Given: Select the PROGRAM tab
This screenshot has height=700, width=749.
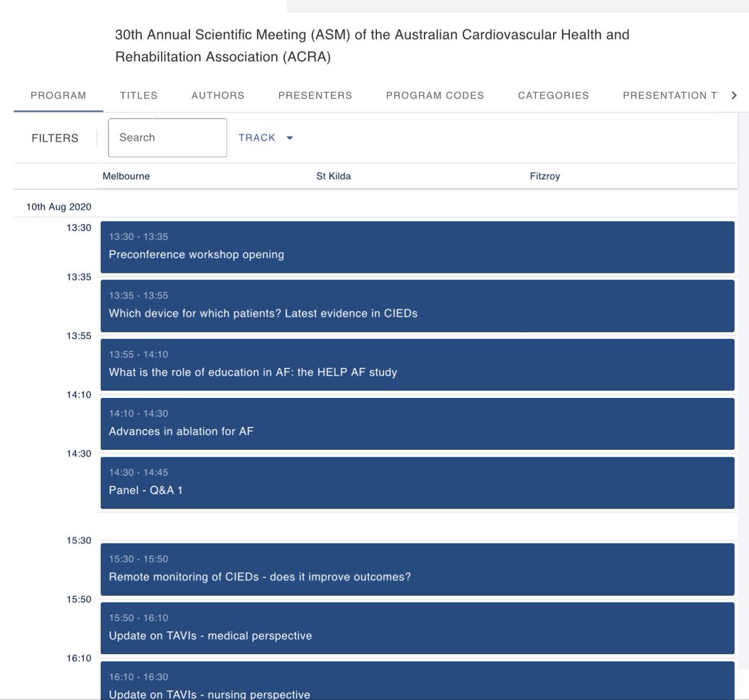Looking at the screenshot, I should click(57, 95).
